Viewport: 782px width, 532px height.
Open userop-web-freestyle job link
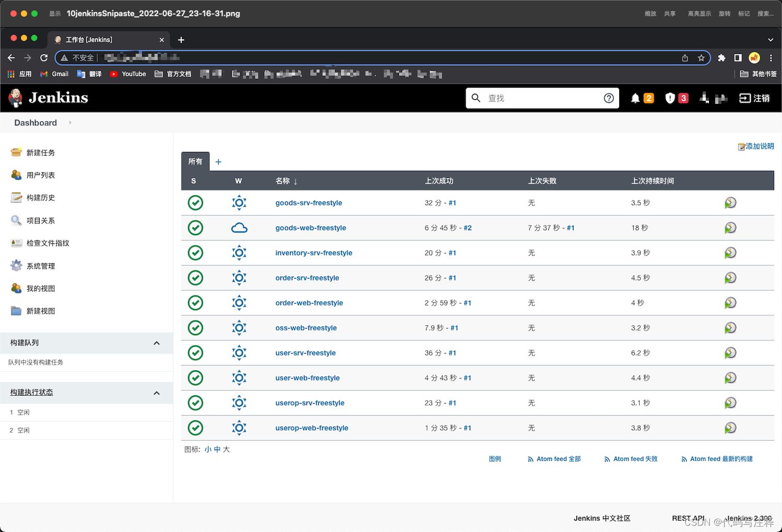click(312, 428)
